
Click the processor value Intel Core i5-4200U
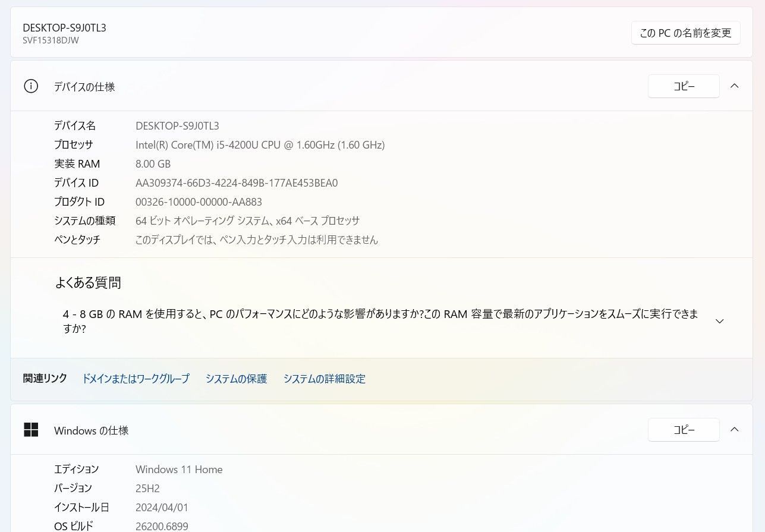tap(260, 144)
